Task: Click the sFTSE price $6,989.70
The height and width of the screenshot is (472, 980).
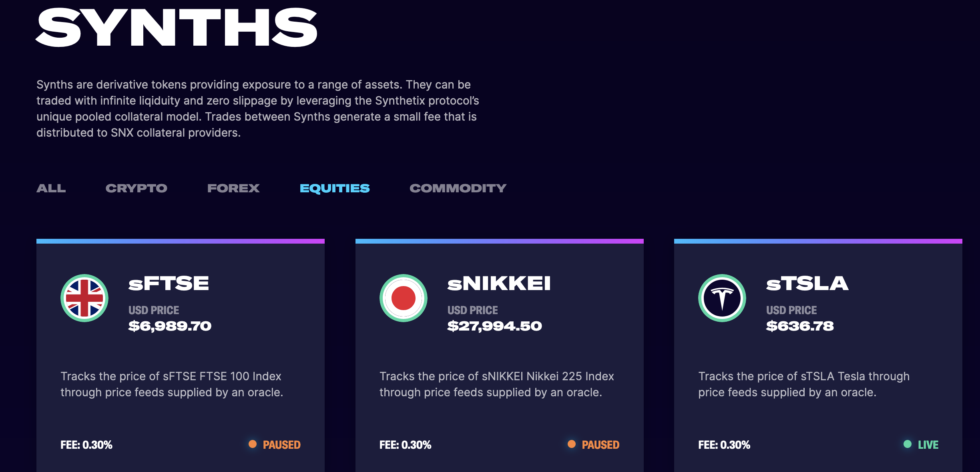Action: click(170, 326)
